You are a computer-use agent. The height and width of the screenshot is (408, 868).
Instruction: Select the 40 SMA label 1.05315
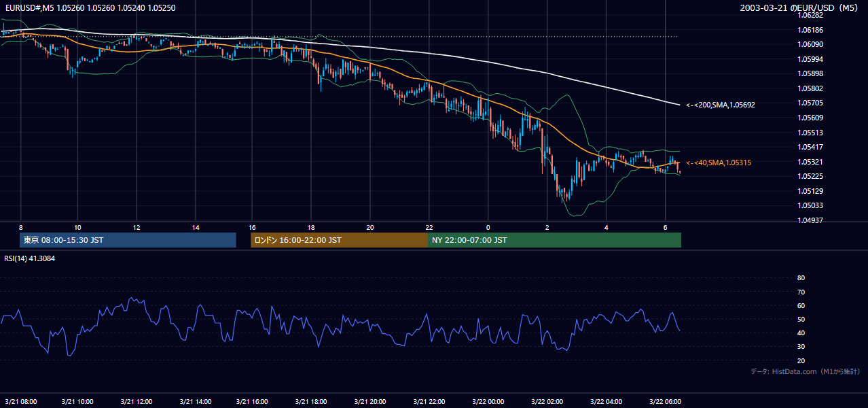(719, 163)
